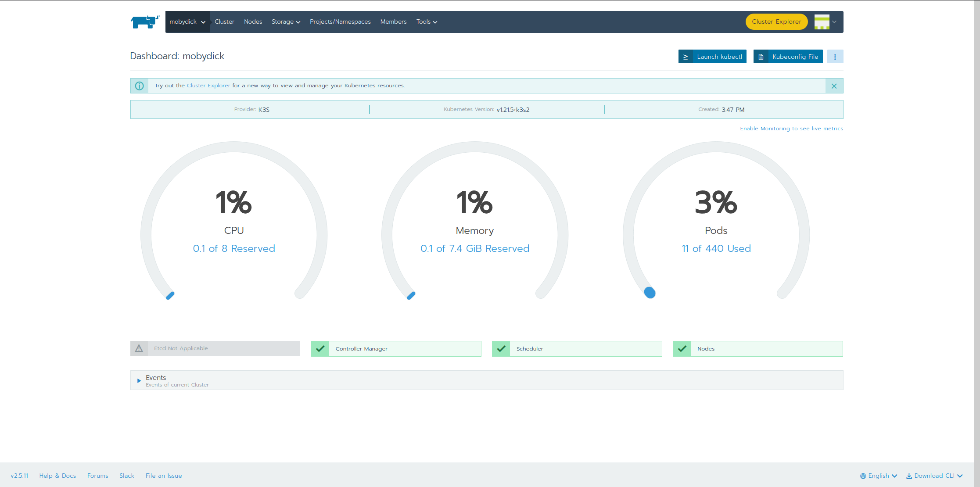The image size is (980, 487).
Task: Click the Etcd Not Applicable label
Action: [181, 348]
